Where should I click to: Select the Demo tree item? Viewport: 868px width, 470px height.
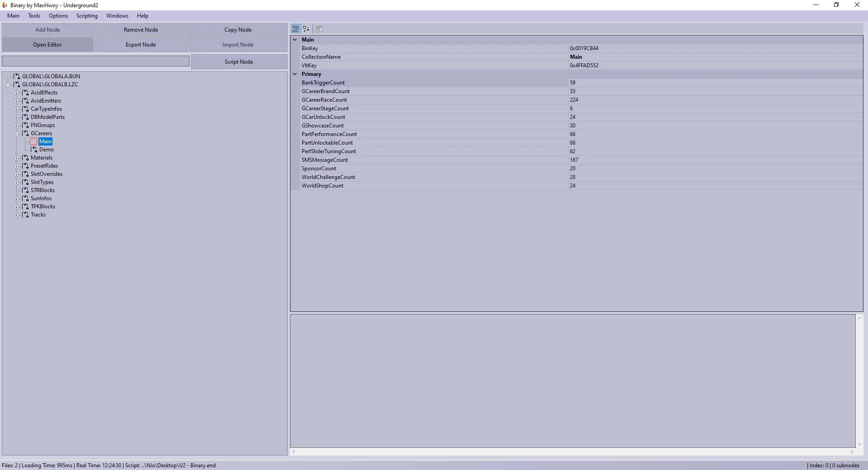click(47, 150)
